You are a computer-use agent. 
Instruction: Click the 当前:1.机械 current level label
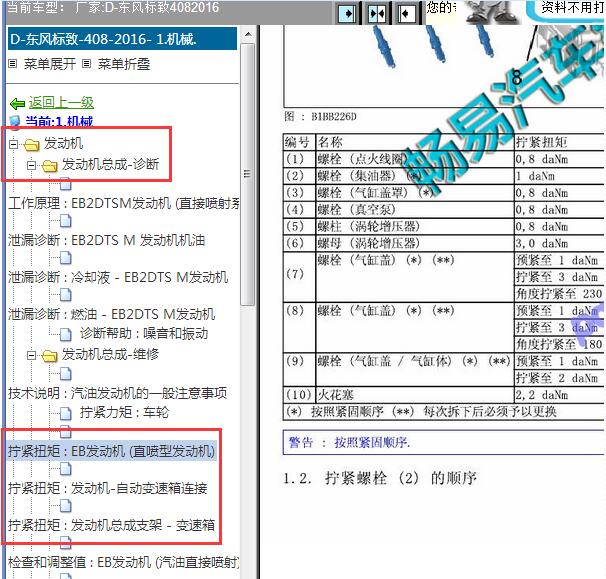[59, 121]
